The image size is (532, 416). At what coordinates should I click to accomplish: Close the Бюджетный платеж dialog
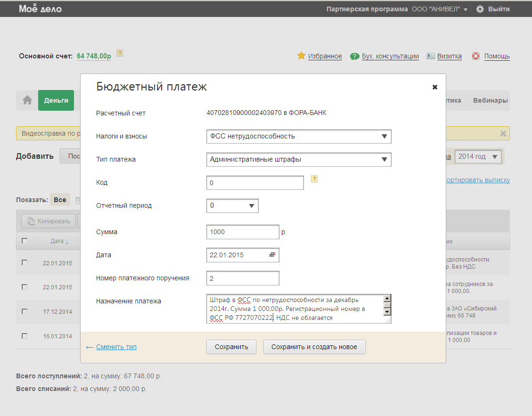coord(434,87)
